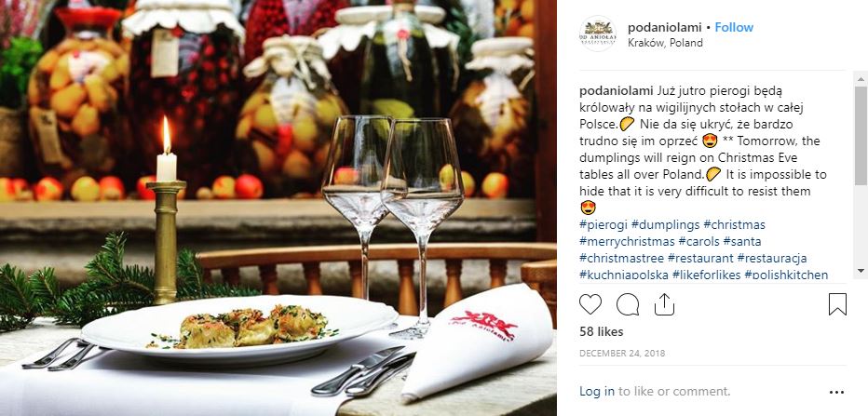Image resolution: width=868 pixels, height=416 pixels.
Task: Open the Kraków, Poland location link
Action: (x=665, y=43)
